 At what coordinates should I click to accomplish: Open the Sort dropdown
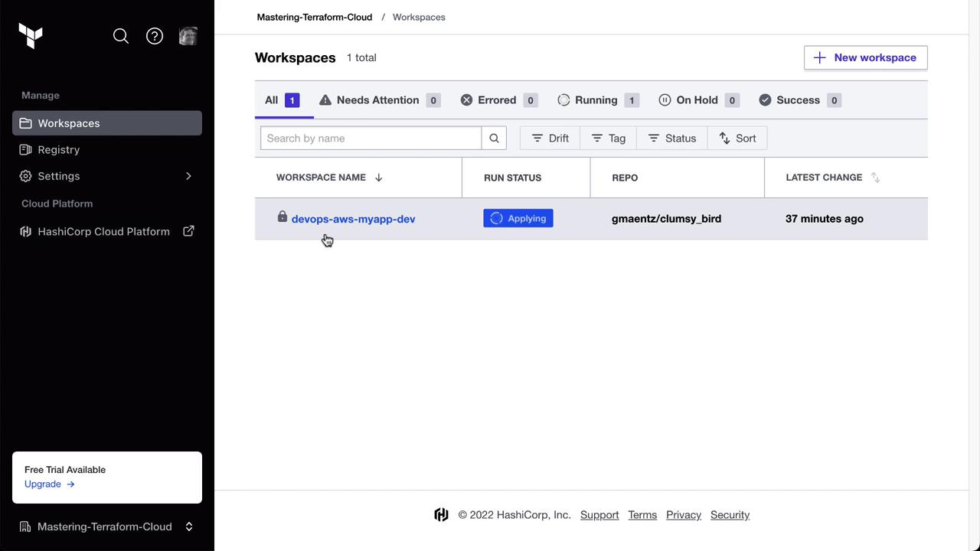click(737, 139)
